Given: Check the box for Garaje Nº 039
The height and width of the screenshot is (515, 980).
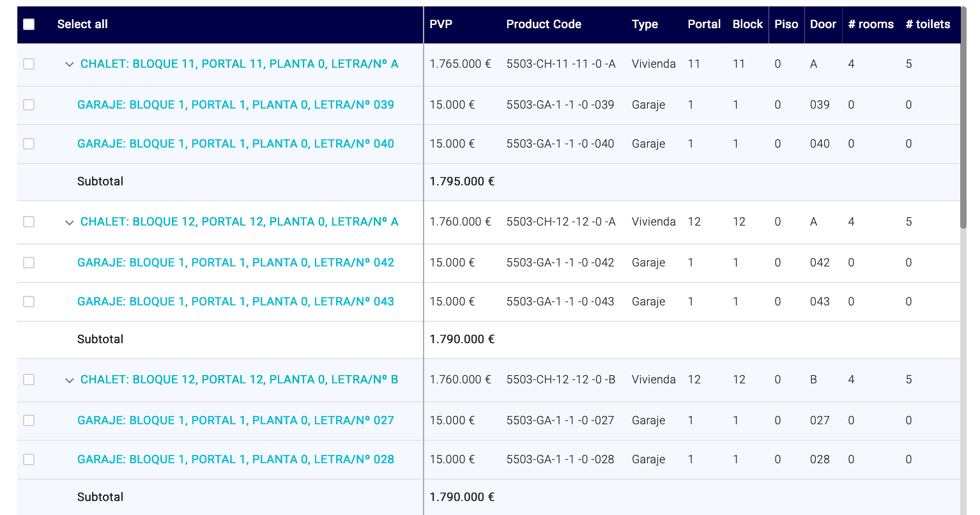Looking at the screenshot, I should 29,105.
